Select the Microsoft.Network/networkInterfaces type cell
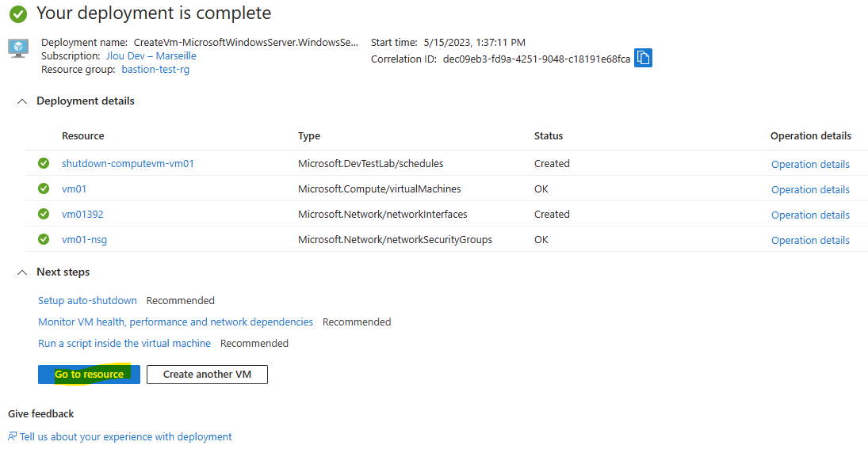The image size is (868, 453). click(383, 215)
